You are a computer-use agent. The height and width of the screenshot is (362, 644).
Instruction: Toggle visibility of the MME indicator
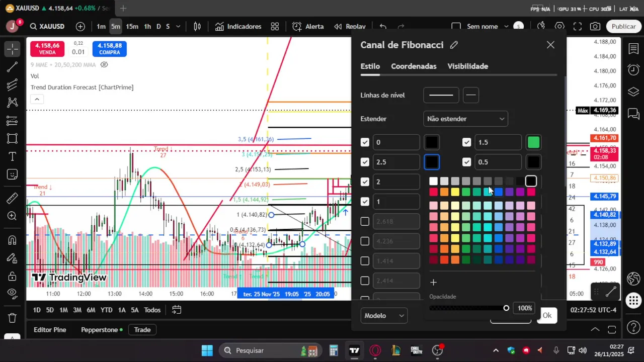104,65
